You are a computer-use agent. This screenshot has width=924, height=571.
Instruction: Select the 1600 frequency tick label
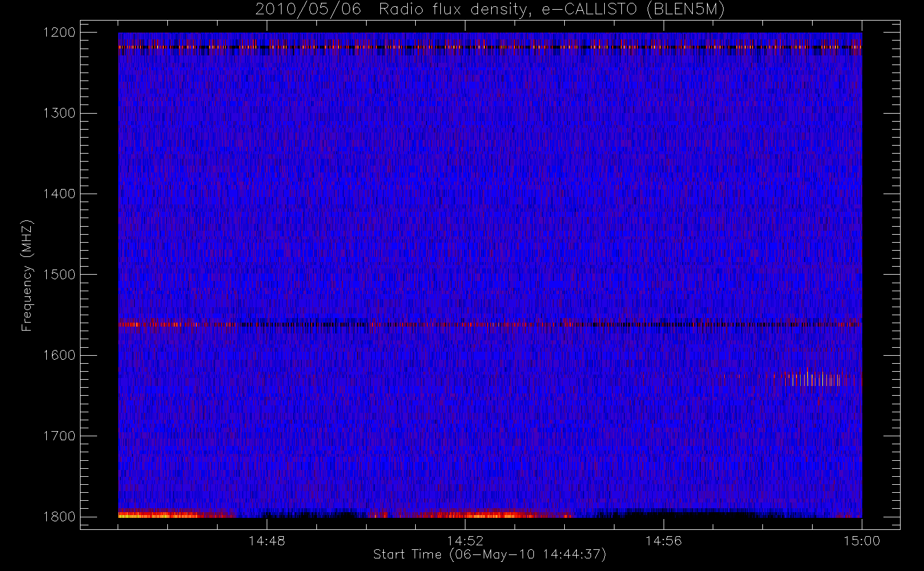pos(59,355)
